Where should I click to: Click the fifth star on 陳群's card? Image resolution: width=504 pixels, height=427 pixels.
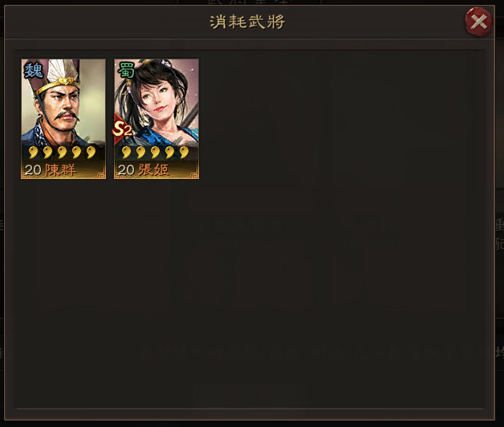[x=91, y=152]
